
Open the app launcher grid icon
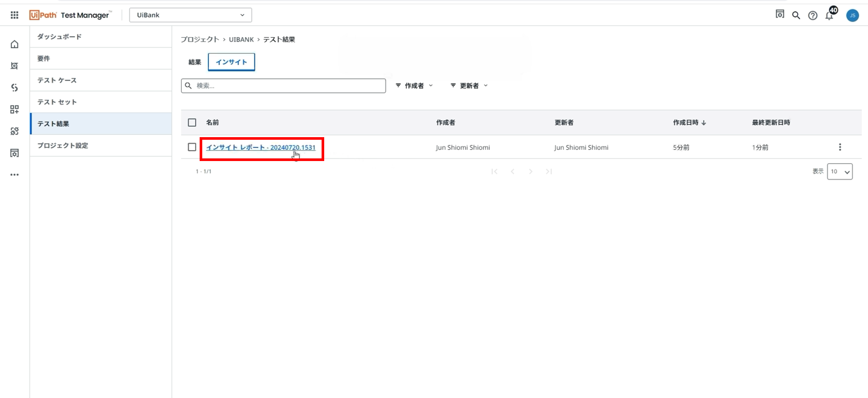pos(14,15)
